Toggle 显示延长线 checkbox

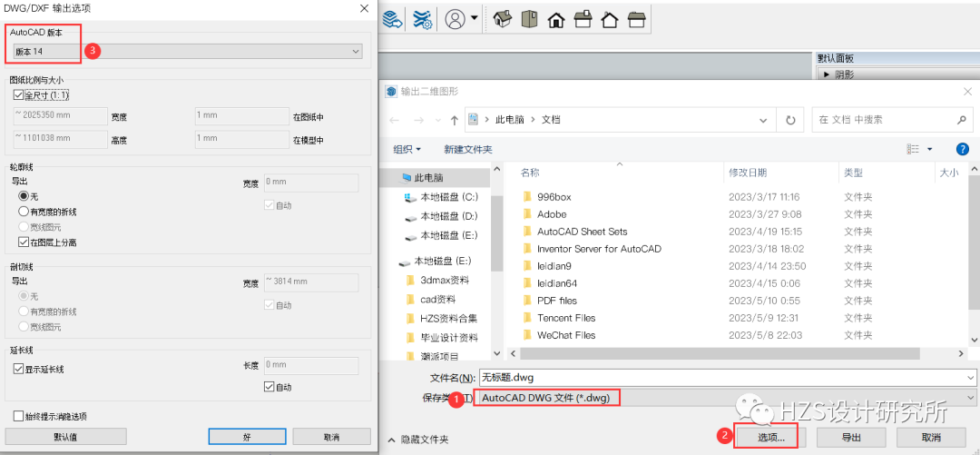[17, 370]
